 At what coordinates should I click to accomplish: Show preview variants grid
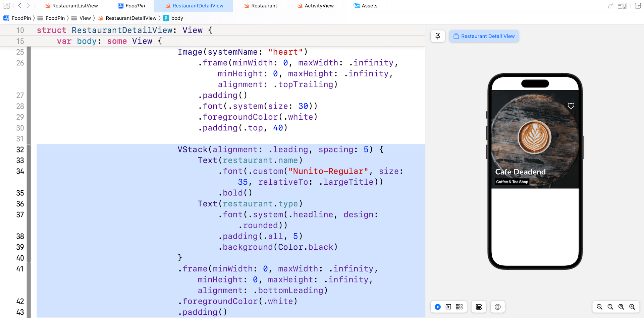click(459, 307)
